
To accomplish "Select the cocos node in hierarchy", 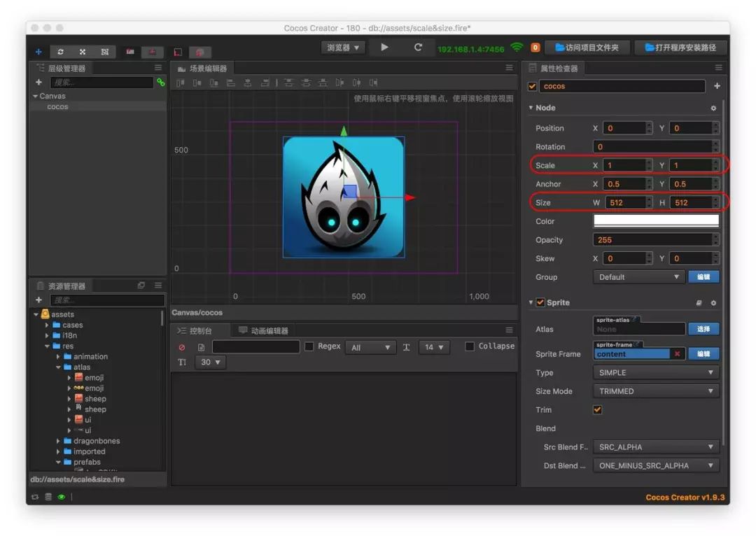I will click(x=57, y=106).
